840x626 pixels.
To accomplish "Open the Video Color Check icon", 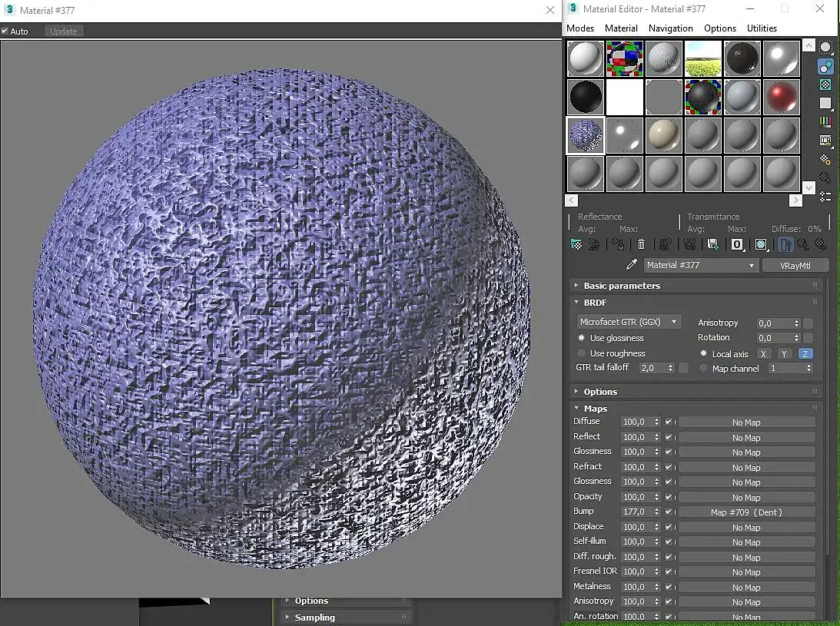I will pyautogui.click(x=825, y=121).
